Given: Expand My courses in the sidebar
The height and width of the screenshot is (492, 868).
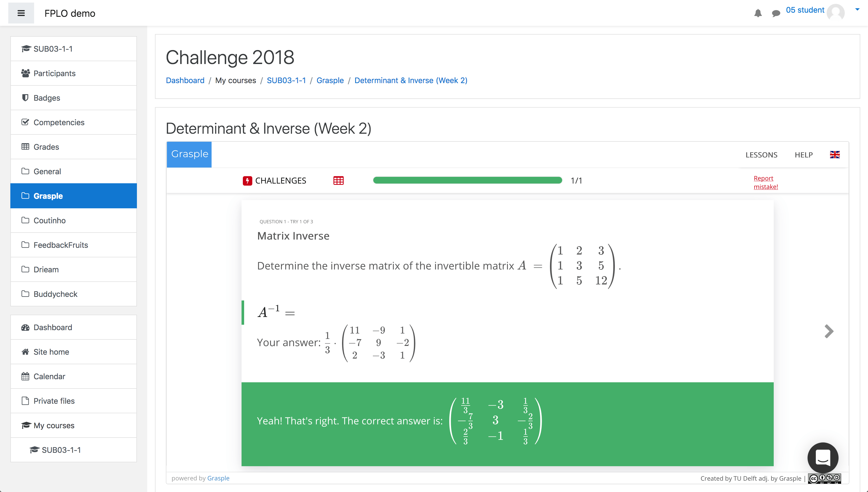Looking at the screenshot, I should (x=54, y=425).
